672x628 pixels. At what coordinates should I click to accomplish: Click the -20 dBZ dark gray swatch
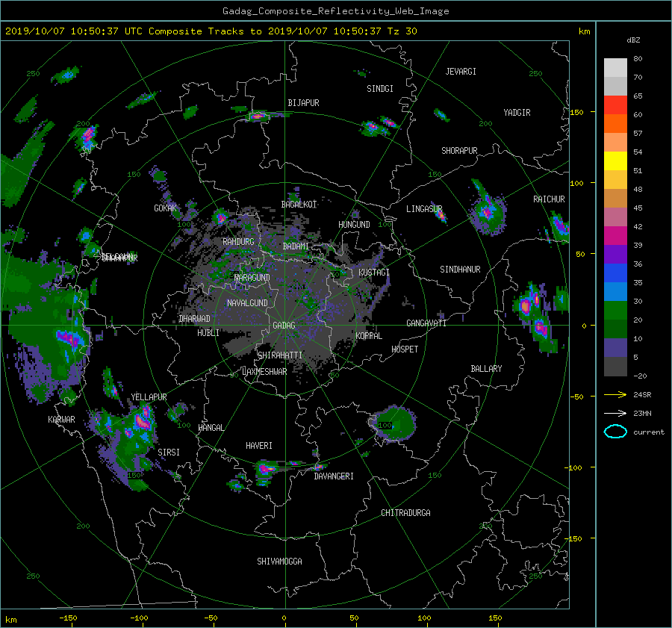(615, 367)
